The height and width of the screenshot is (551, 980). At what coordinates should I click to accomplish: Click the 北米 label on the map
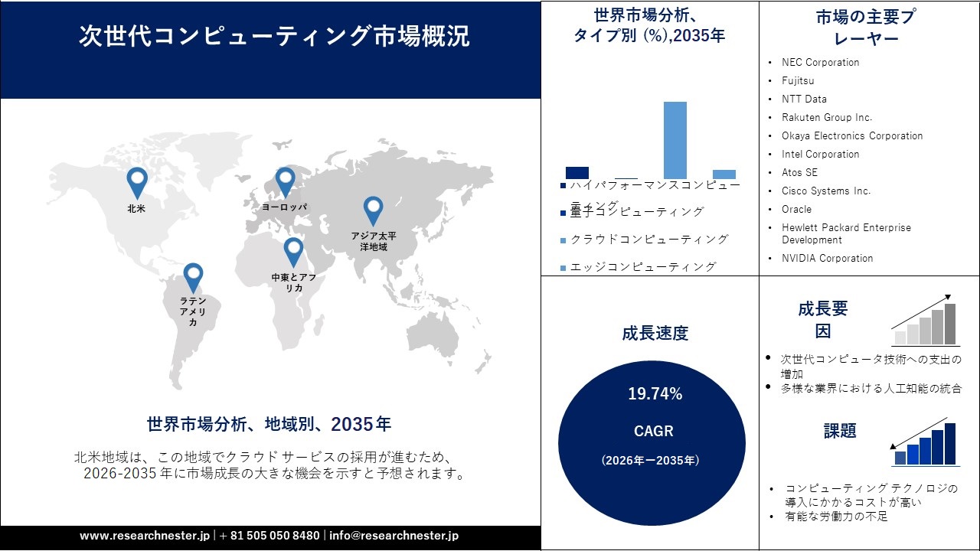pos(136,208)
